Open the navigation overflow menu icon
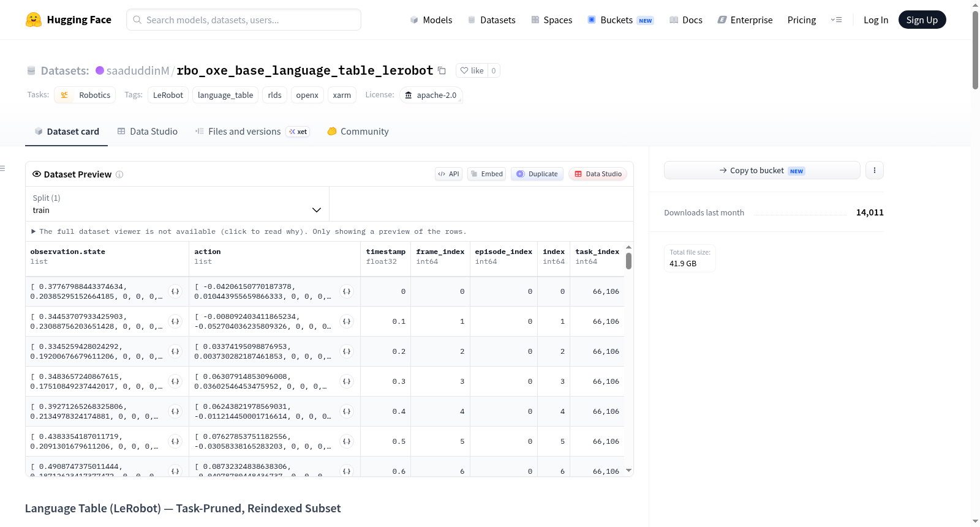The image size is (980, 527). [x=836, y=20]
